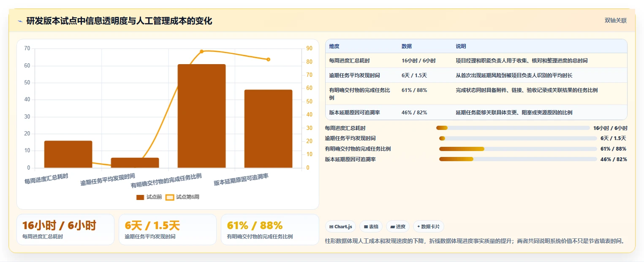Click the 46% / 82% progress value
The image size is (644, 262).
[x=614, y=159]
